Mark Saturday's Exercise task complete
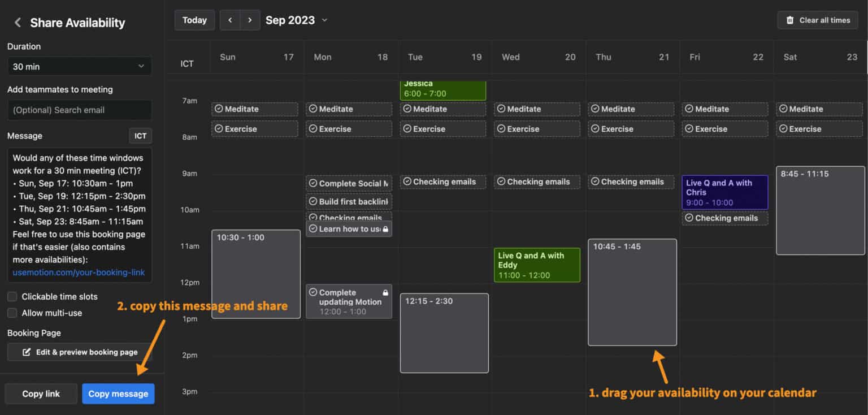Image resolution: width=868 pixels, height=415 pixels. (783, 128)
